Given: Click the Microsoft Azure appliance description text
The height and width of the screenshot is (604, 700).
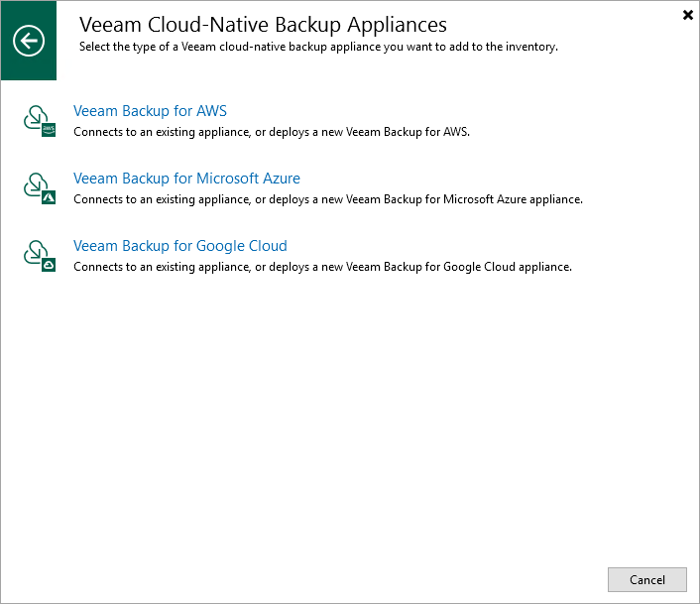Looking at the screenshot, I should coord(328,199).
